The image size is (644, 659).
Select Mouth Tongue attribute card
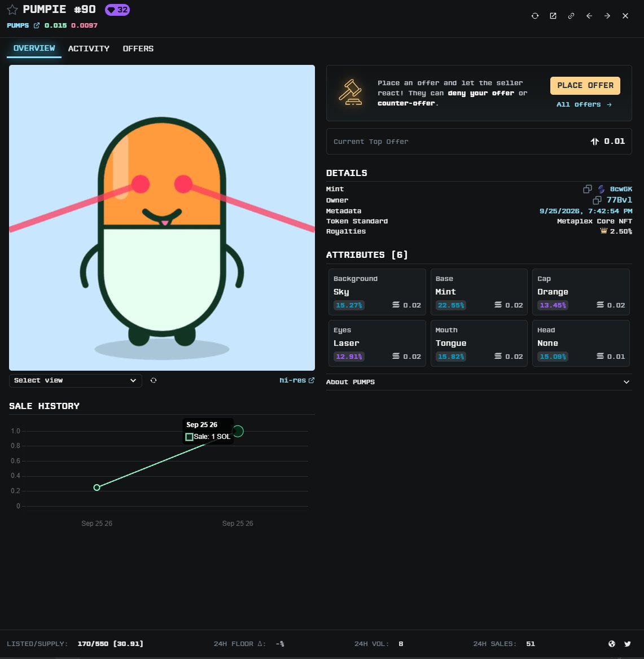(479, 344)
